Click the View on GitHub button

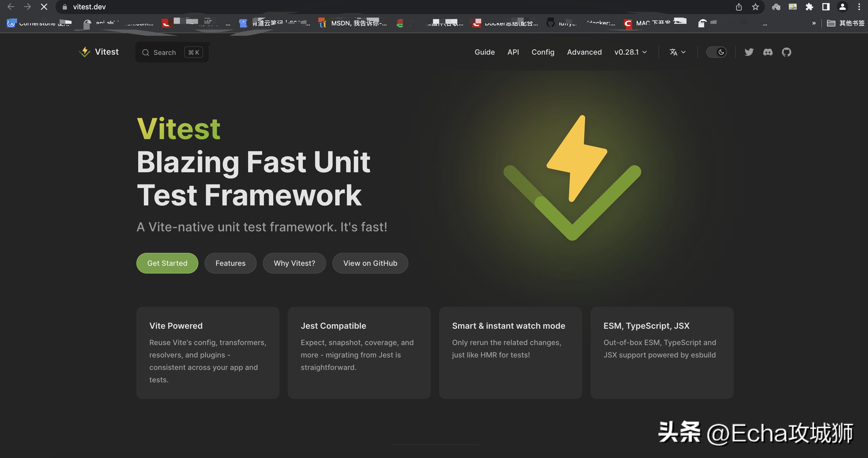click(370, 263)
